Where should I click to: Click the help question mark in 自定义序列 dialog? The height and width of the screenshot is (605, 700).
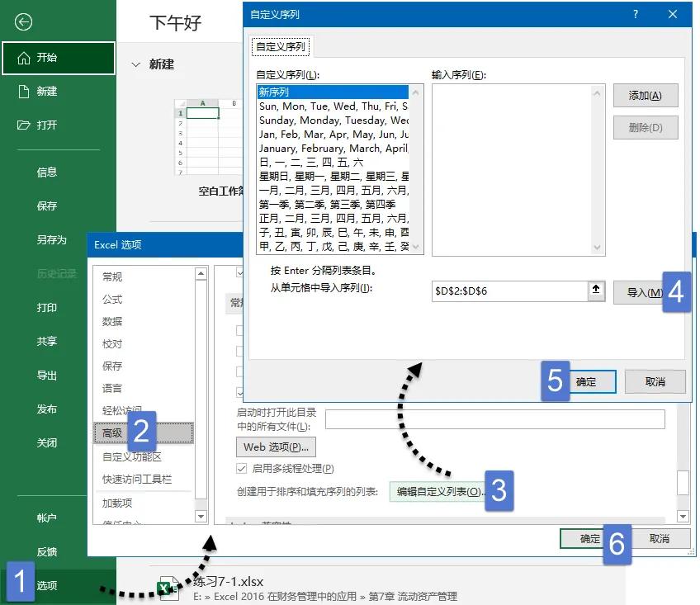(636, 14)
